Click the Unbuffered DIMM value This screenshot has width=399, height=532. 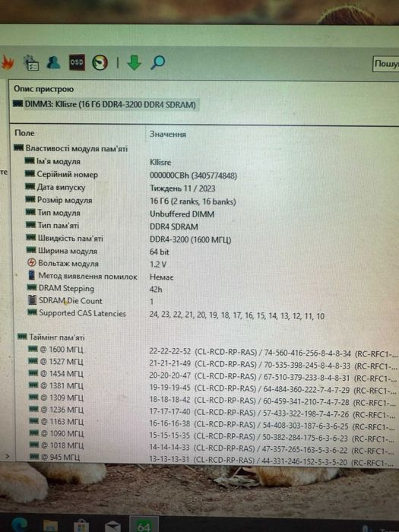[x=182, y=214]
